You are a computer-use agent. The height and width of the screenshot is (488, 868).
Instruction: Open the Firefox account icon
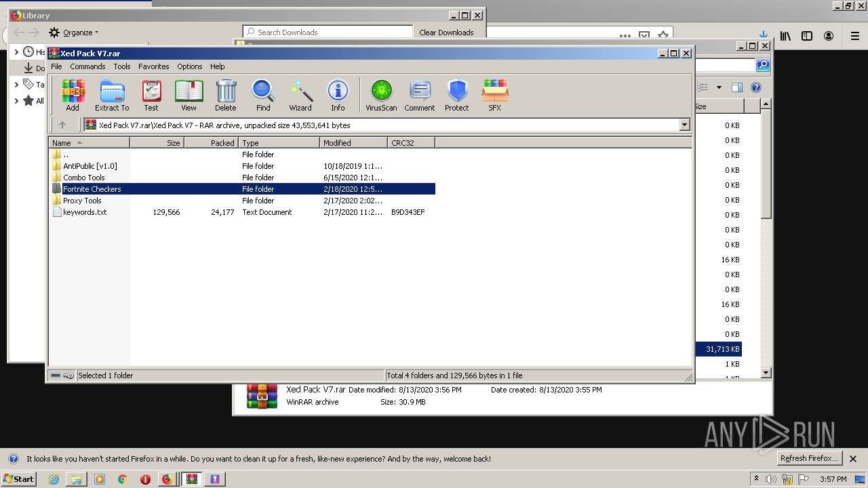pos(829,36)
